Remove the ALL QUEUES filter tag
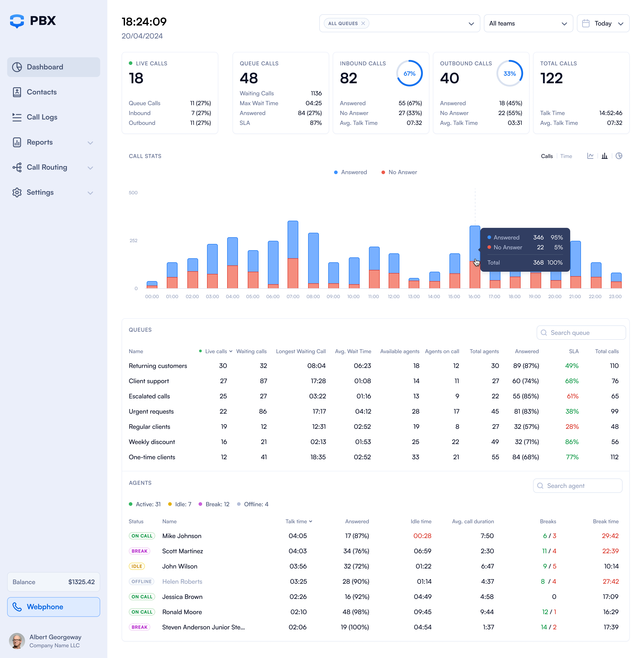 pyautogui.click(x=363, y=23)
